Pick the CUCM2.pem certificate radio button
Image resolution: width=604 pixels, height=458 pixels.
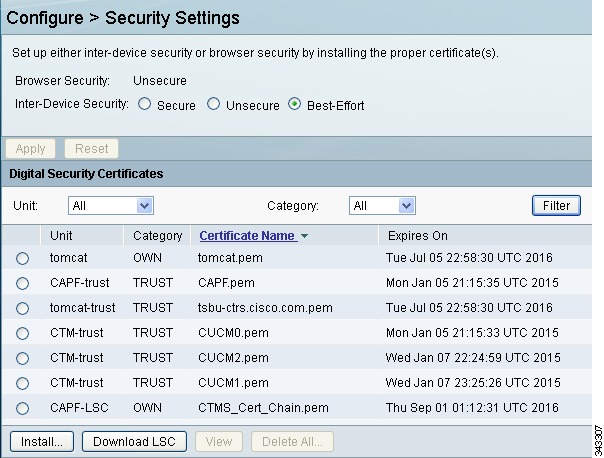pyautogui.click(x=22, y=358)
